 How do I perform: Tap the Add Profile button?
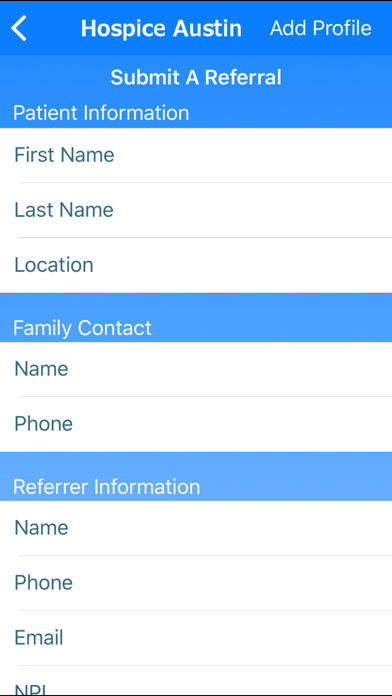[321, 28]
